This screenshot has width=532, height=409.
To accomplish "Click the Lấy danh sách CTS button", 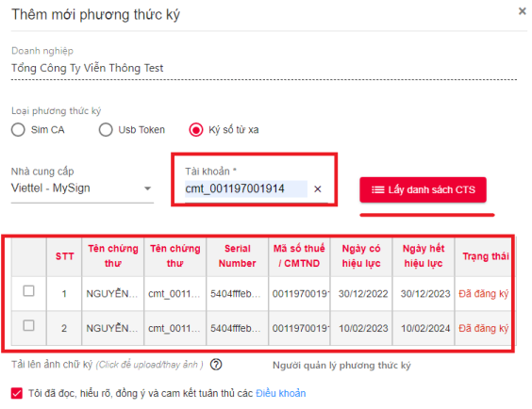I will pos(423,189).
